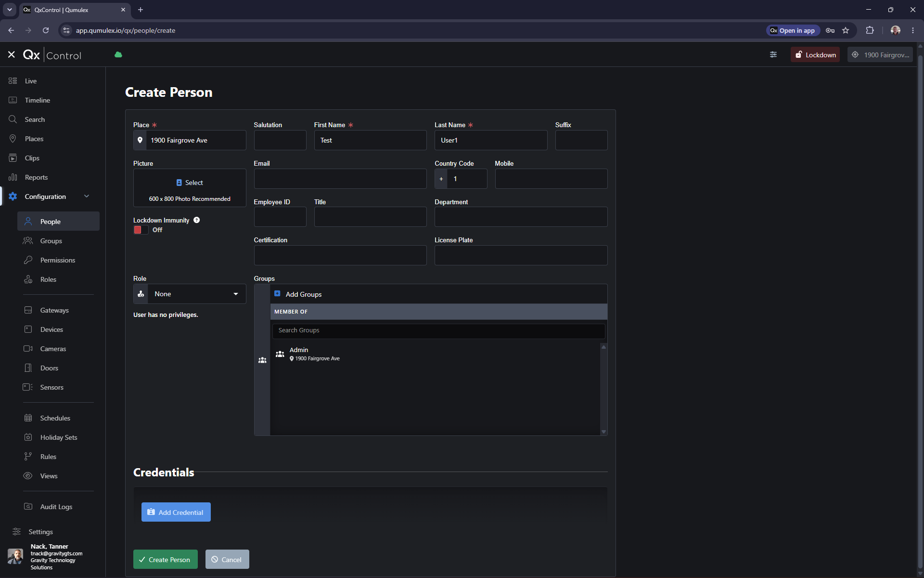Focus the License Plate input field
Screen dimensions: 924x578
point(521,255)
